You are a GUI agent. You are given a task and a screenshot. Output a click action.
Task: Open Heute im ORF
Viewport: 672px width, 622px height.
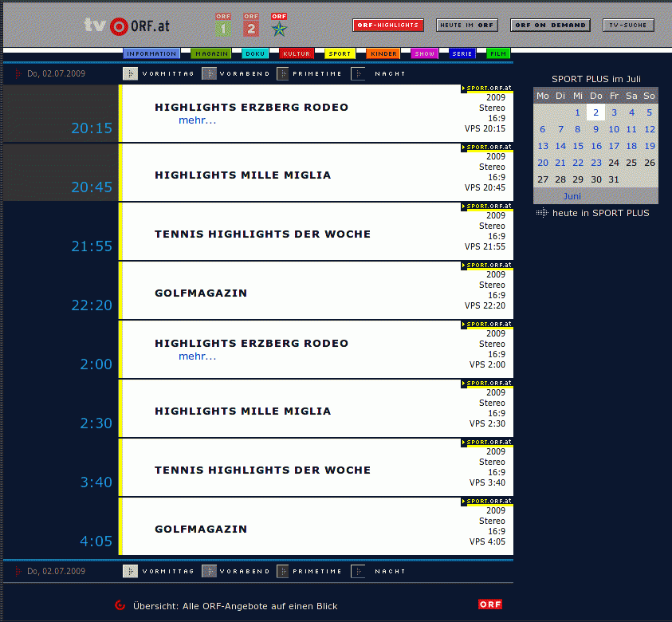[x=467, y=25]
